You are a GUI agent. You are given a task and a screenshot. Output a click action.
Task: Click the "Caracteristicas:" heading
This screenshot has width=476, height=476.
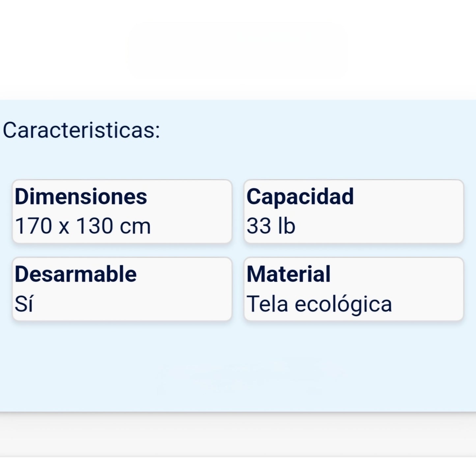coord(81,130)
